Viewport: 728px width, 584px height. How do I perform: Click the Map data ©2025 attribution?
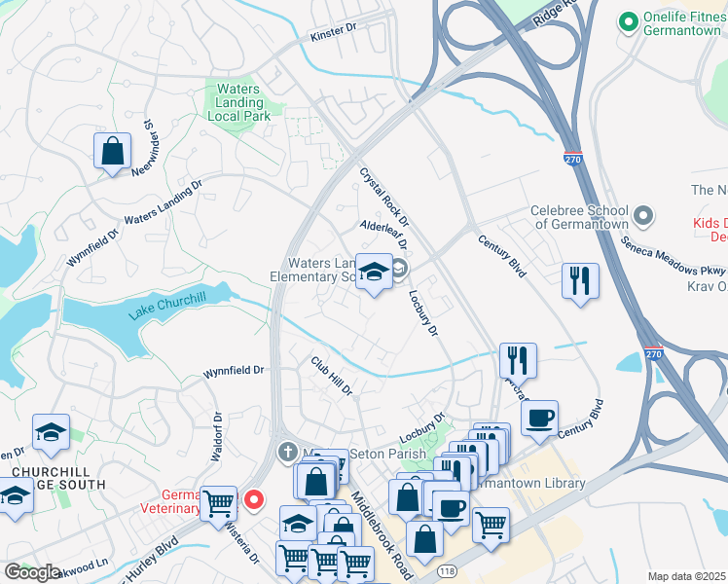[x=686, y=576]
